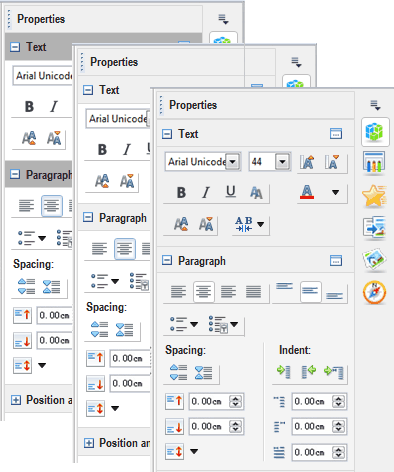Image resolution: width=394 pixels, height=472 pixels.
Task: Open the Gallery sidebar deck
Action: click(374, 258)
